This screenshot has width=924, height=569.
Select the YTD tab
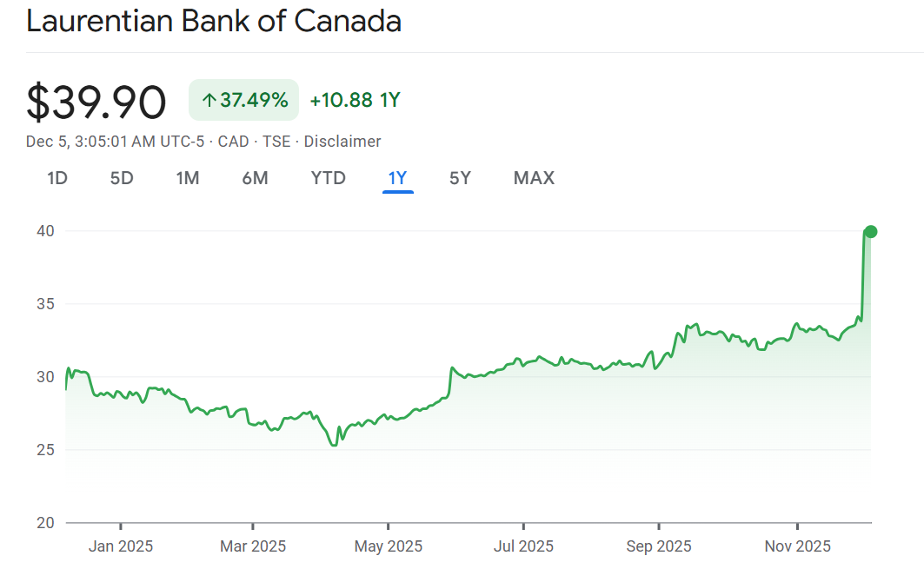329,179
